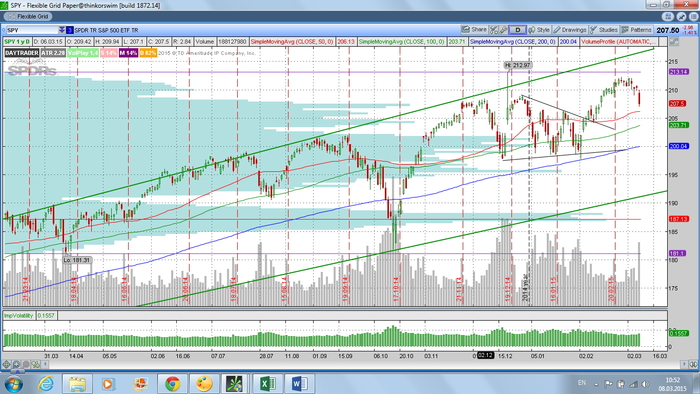Click the percent zoom icon at bottom left
The height and width of the screenshot is (394, 700).
35,365
